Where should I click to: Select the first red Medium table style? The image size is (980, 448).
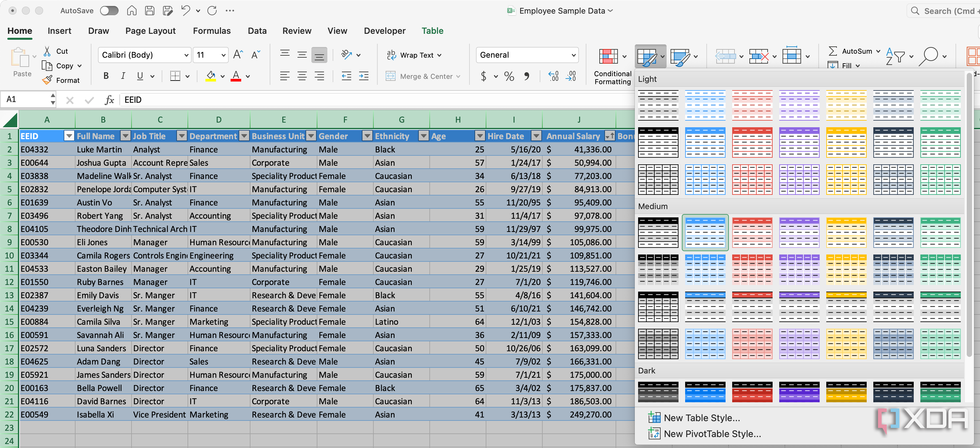(x=752, y=232)
